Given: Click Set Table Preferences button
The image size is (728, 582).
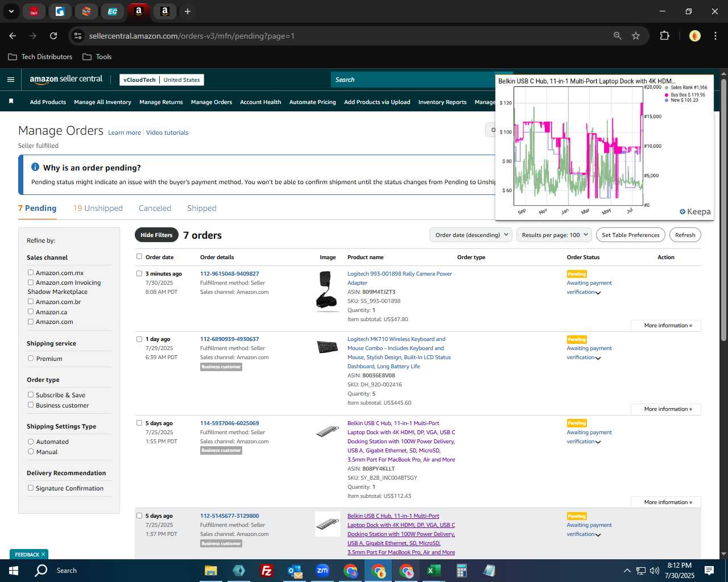Looking at the screenshot, I should tap(631, 235).
